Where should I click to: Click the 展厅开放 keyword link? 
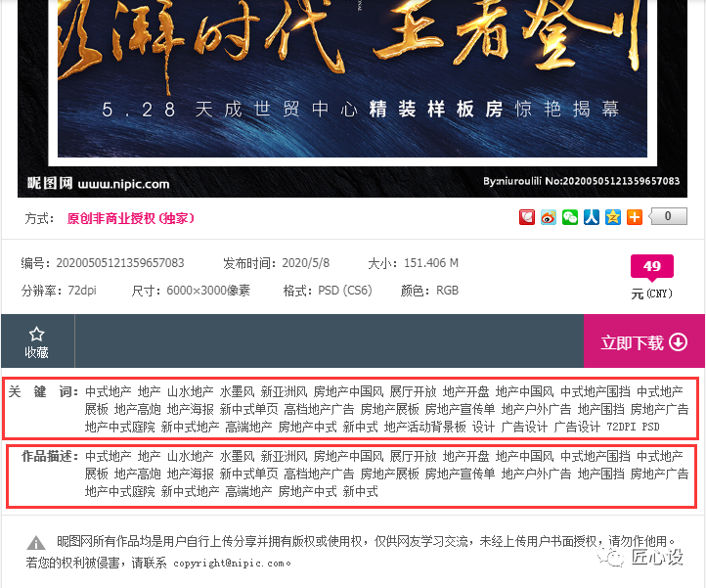[413, 391]
